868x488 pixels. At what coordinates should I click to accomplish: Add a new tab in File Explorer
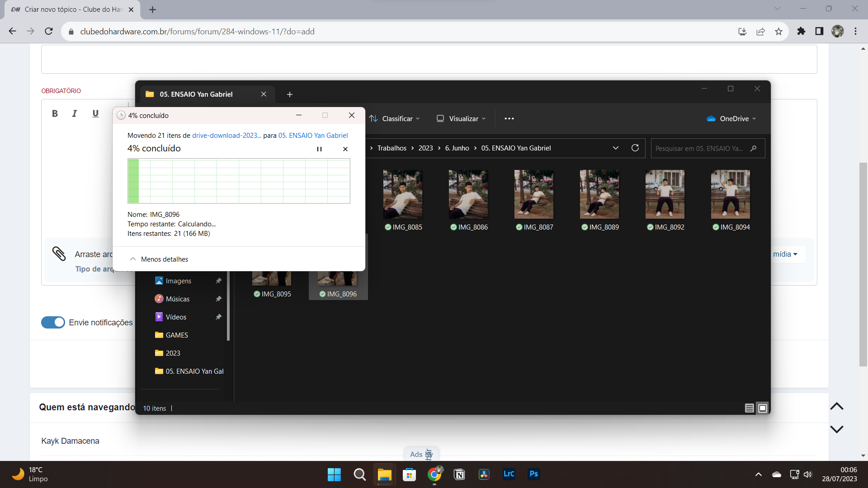click(x=290, y=94)
